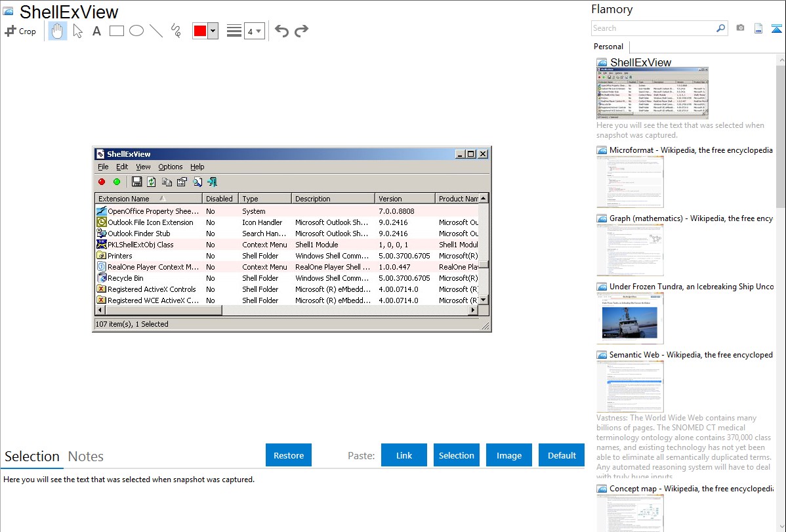Image resolution: width=786 pixels, height=532 pixels.
Task: Paste as Link button
Action: pos(404,455)
